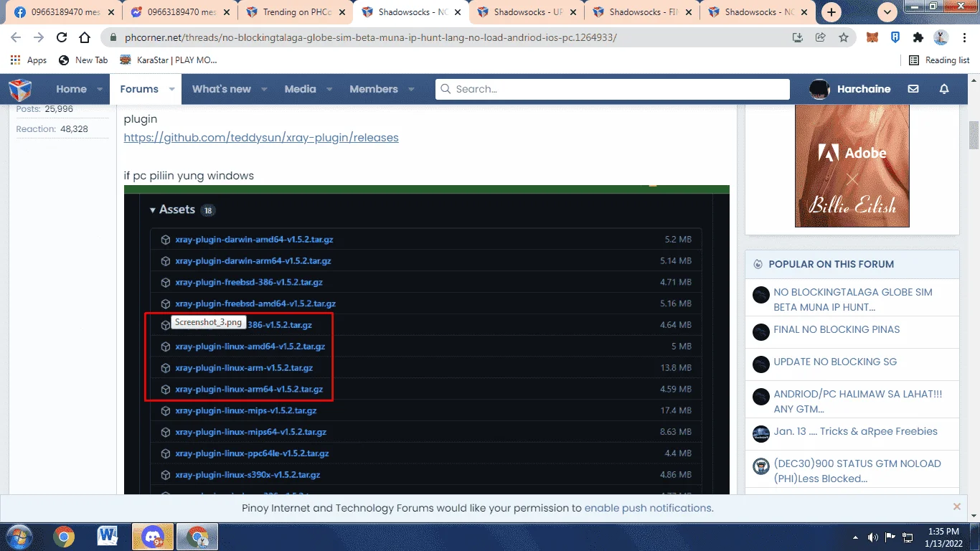Open forum alerts bell icon
Screen dimensions: 980x551
(x=944, y=89)
